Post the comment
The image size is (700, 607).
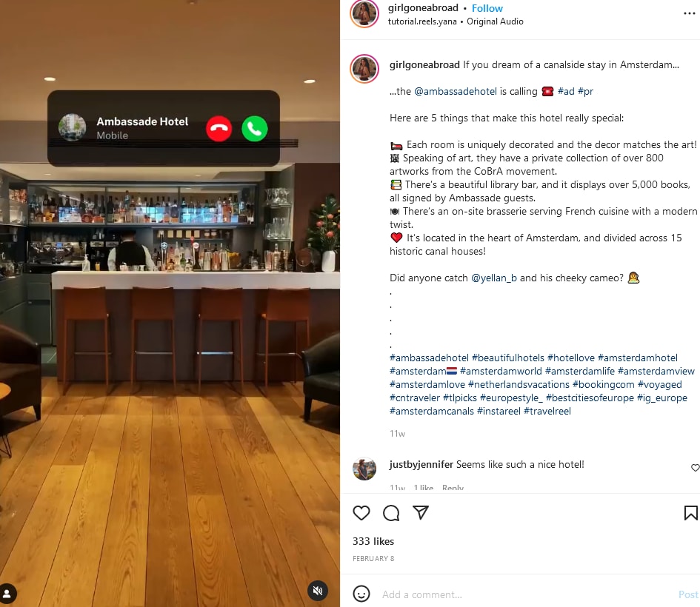coord(688,594)
